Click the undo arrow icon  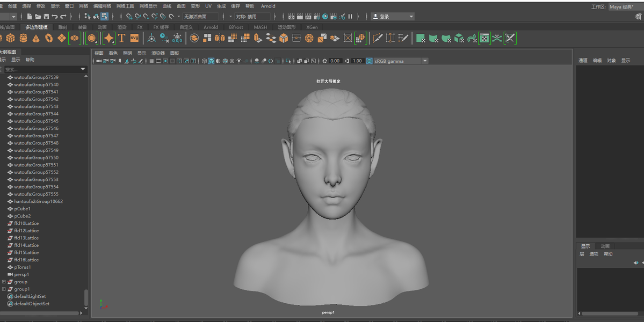click(55, 17)
